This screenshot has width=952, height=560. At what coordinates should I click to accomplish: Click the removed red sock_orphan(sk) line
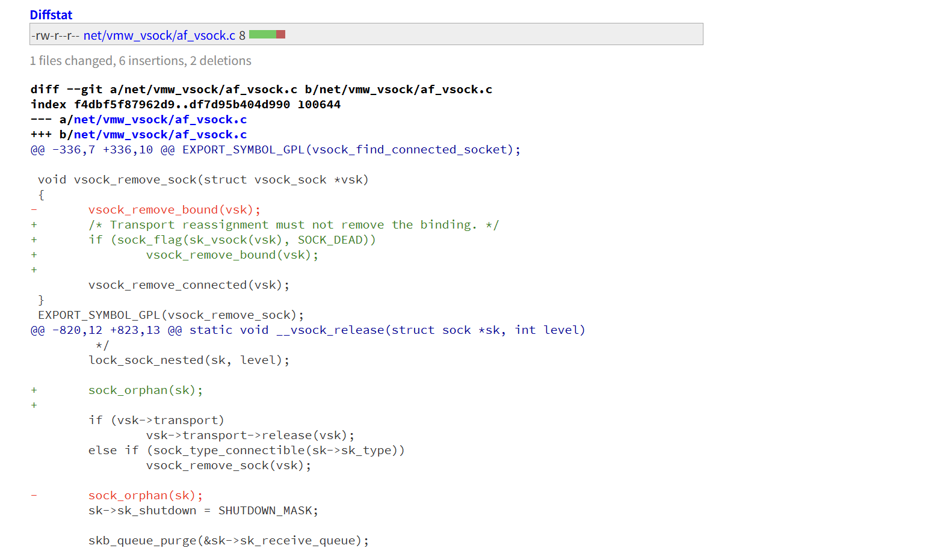(145, 496)
